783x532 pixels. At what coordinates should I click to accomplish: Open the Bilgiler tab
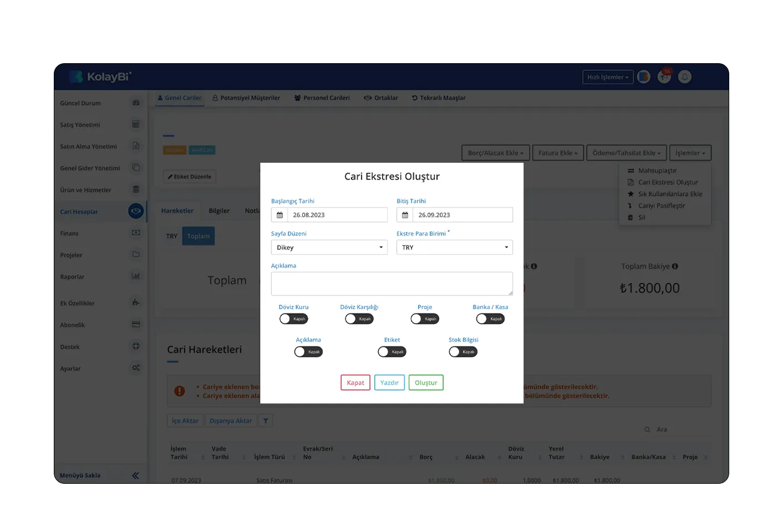tap(219, 211)
